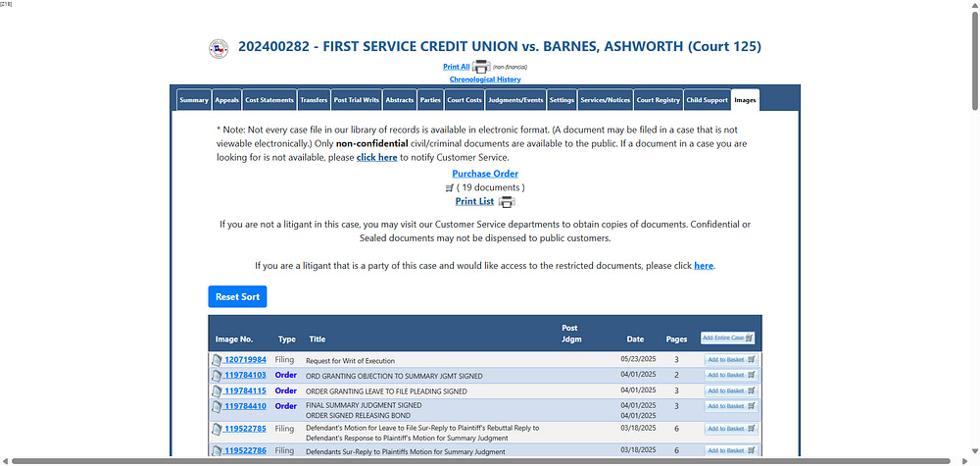Click 'FINAL SUMMARY JUDGMENT SIGNED' title text

364,405
